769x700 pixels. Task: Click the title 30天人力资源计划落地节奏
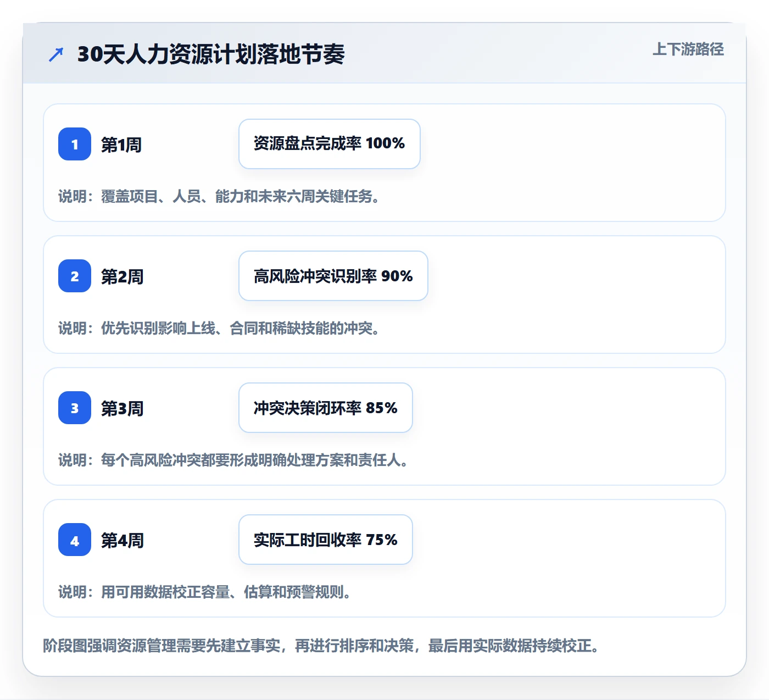tap(211, 54)
